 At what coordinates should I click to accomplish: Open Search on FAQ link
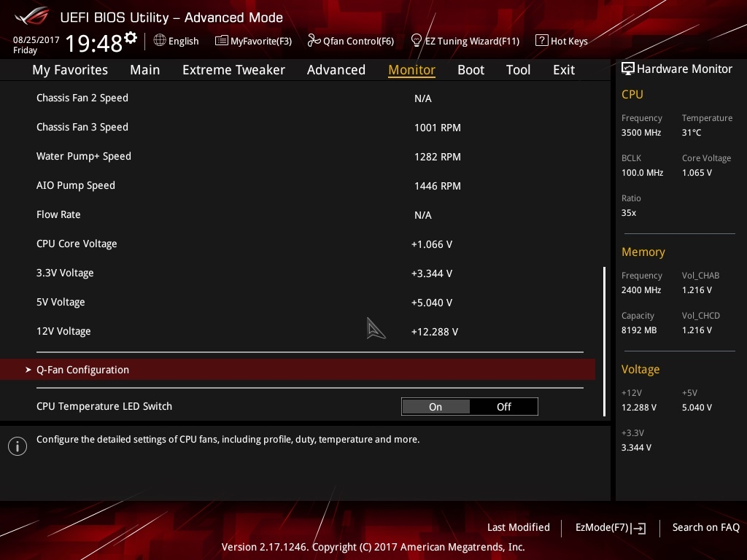705,527
